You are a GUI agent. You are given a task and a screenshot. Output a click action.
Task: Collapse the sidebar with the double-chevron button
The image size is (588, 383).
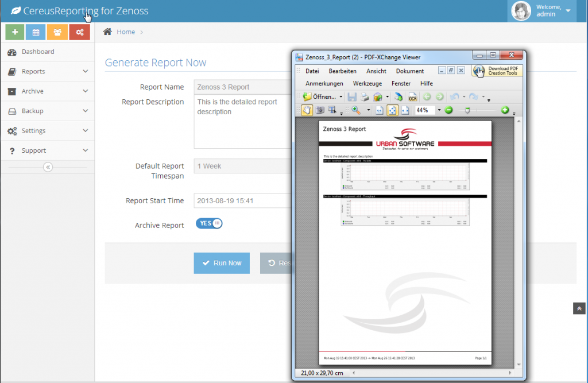click(x=48, y=167)
